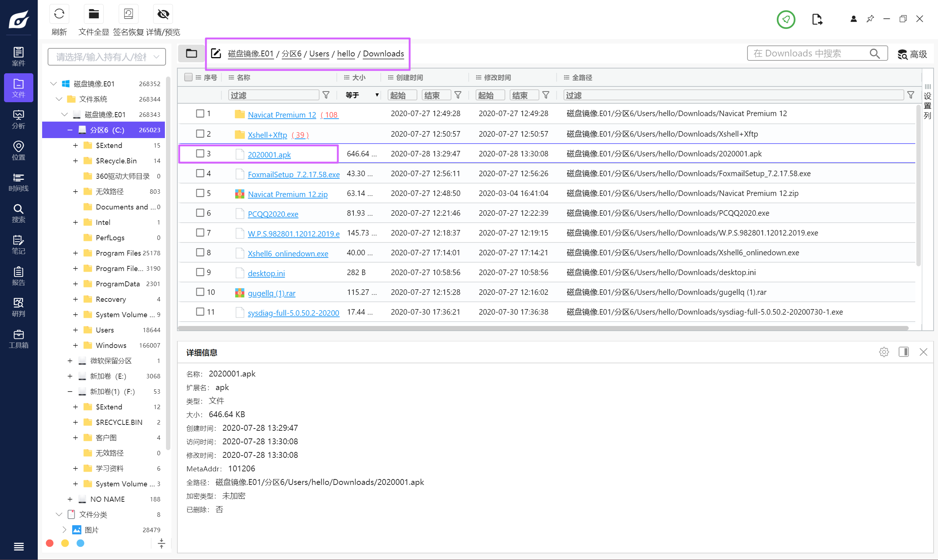Click the 刷新 refresh icon

59,14
